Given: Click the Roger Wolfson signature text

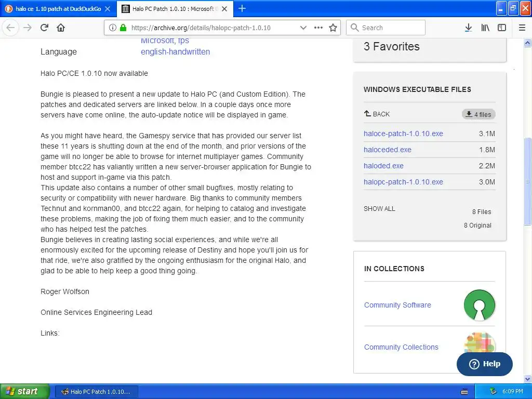Looking at the screenshot, I should click(65, 291).
